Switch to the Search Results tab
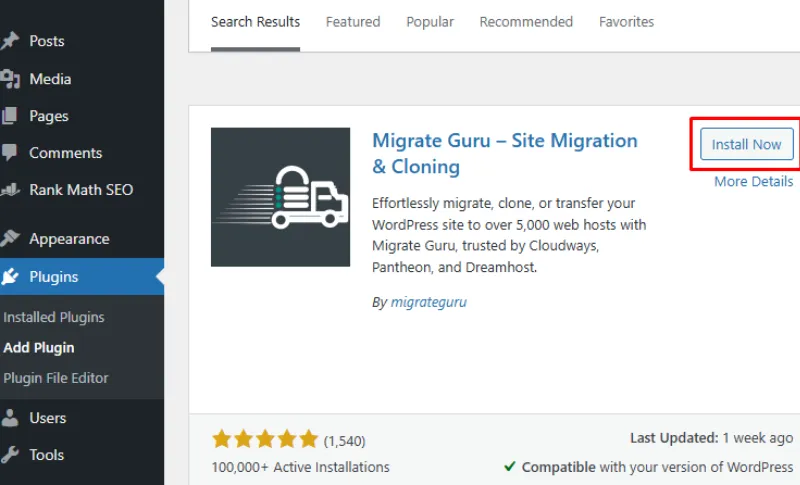The width and height of the screenshot is (800, 485). pyautogui.click(x=256, y=22)
